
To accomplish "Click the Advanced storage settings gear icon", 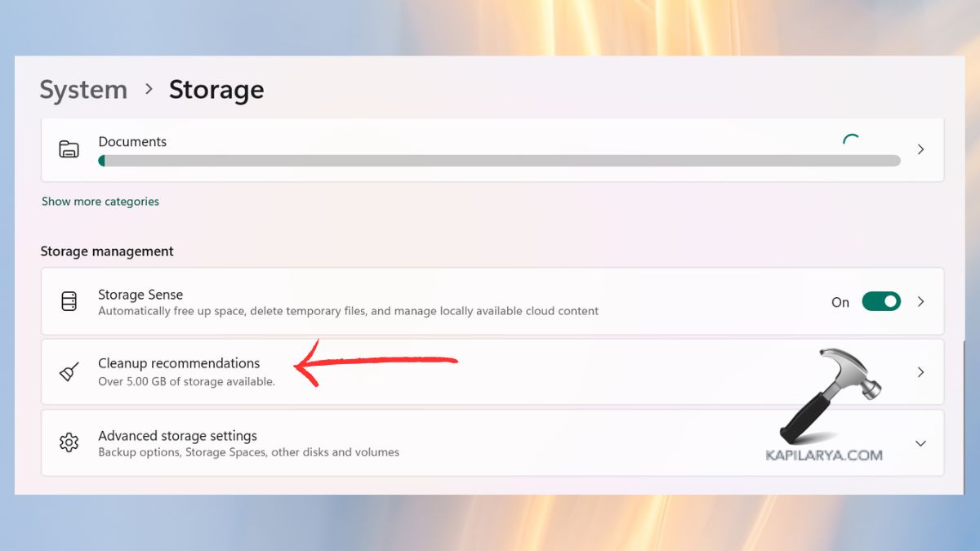I will [69, 442].
